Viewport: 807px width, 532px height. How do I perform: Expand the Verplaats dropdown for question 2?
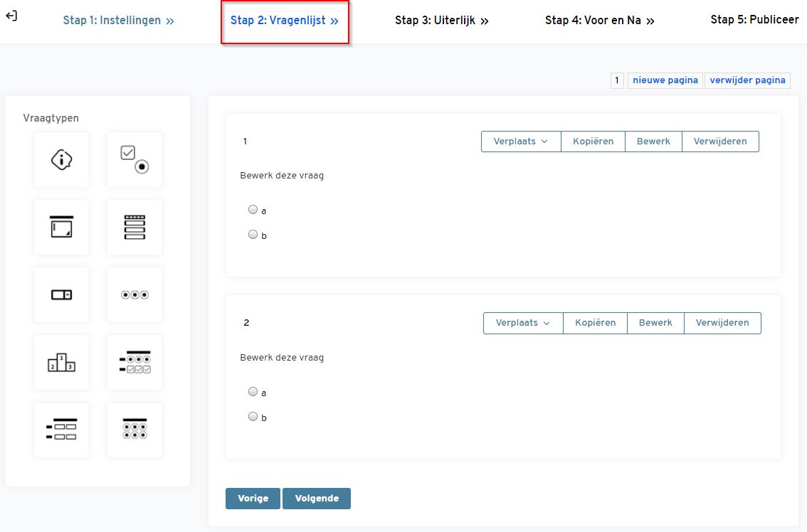pyautogui.click(x=523, y=323)
